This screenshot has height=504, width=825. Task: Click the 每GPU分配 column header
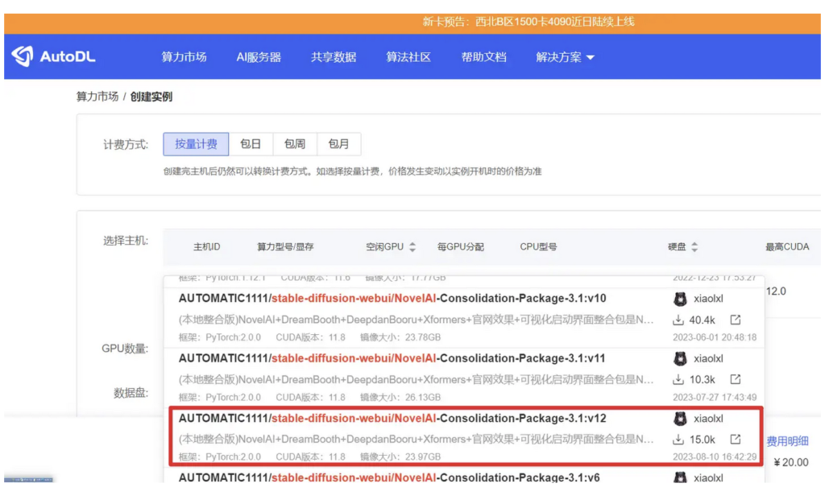tap(460, 247)
